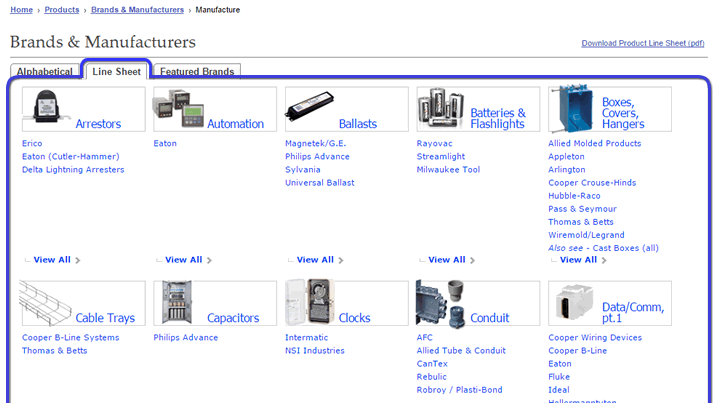
Task: Switch to the Alphabetical tab
Action: [45, 72]
